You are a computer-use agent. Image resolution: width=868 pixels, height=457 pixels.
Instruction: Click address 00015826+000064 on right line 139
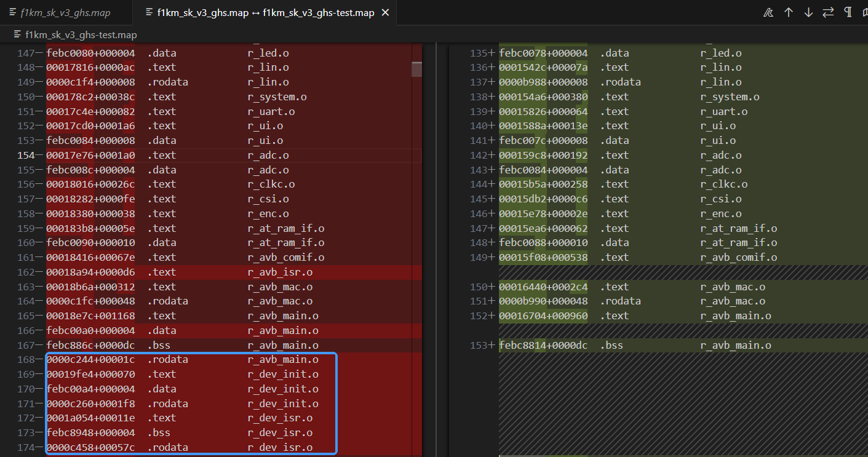point(543,111)
